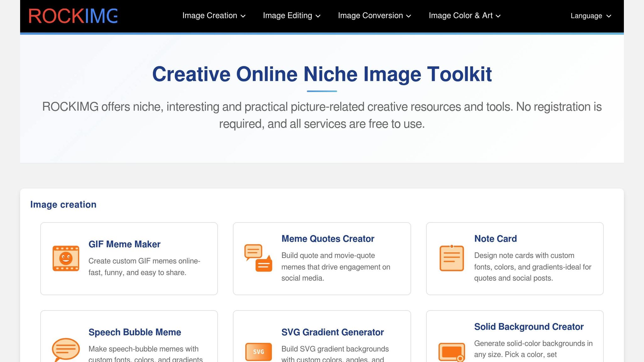This screenshot has width=644, height=362.
Task: Click the Speech Bubble Meme icon
Action: (66, 350)
